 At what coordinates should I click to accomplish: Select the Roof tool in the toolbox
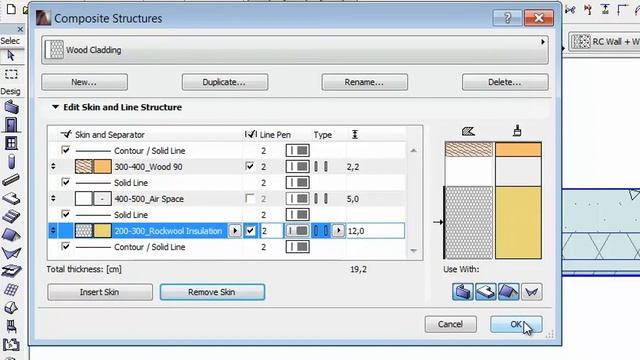(11, 235)
